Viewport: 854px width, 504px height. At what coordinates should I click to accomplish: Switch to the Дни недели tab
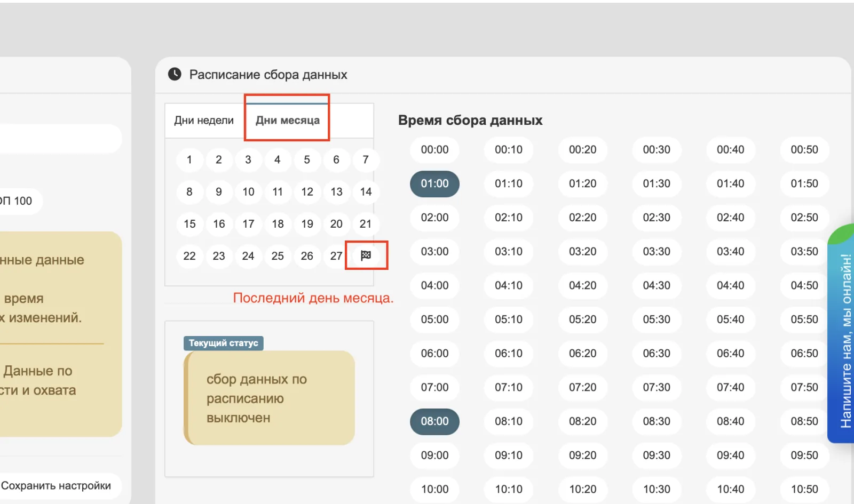(x=204, y=121)
